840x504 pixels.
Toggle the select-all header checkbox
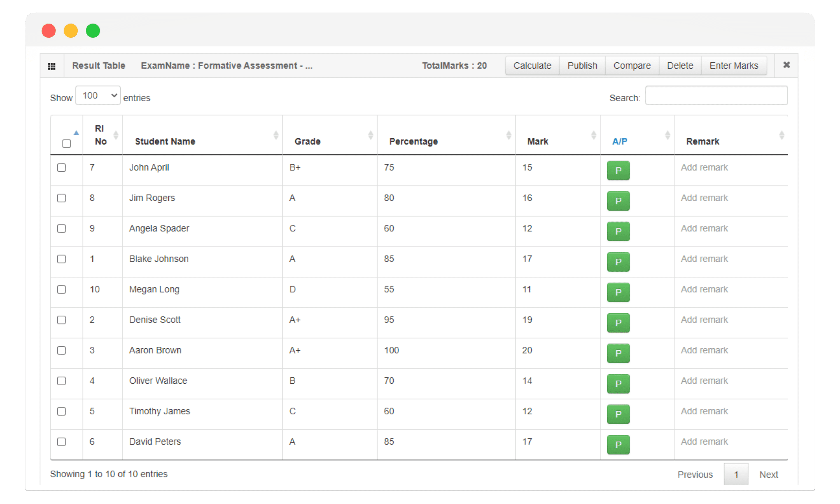(67, 144)
